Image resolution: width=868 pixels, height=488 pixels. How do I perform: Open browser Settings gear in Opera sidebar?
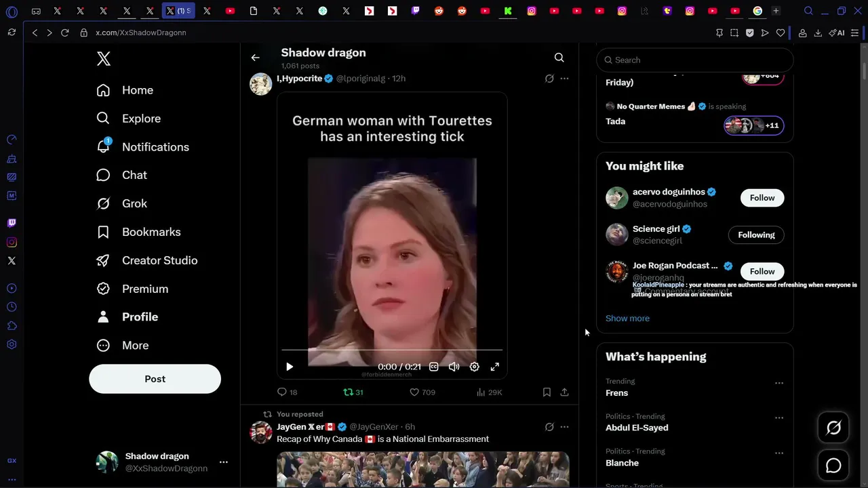coord(12,345)
